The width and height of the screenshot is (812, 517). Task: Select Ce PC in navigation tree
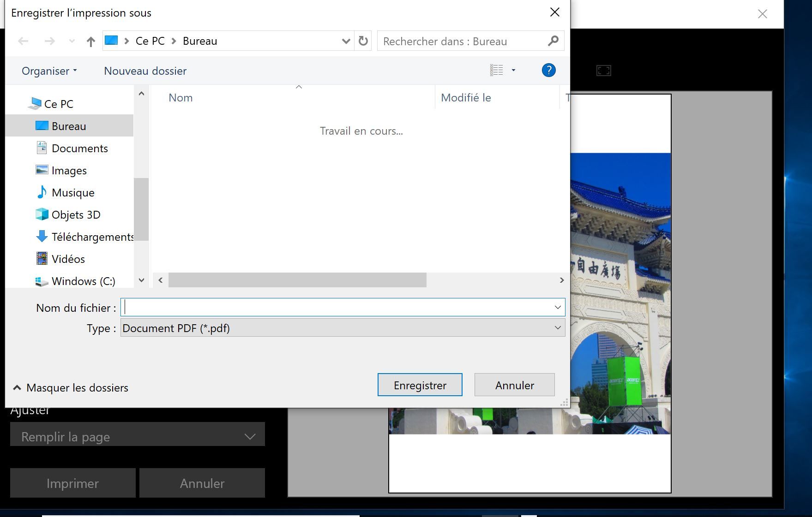59,104
